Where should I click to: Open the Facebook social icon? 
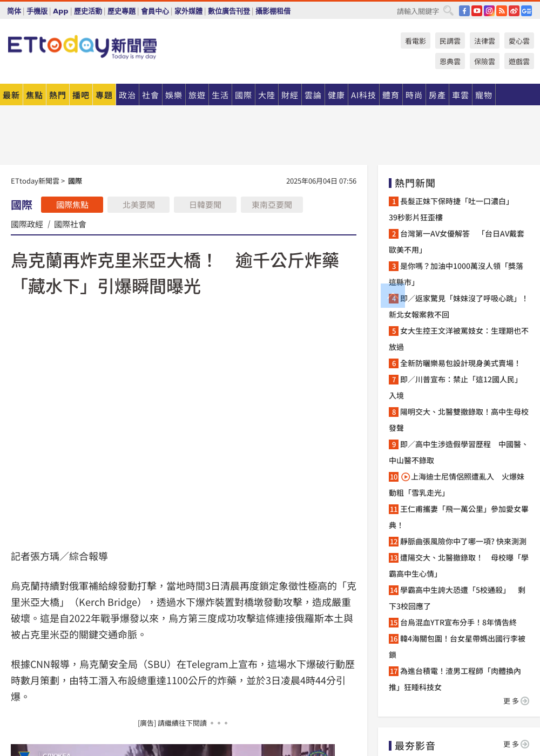[x=464, y=11]
